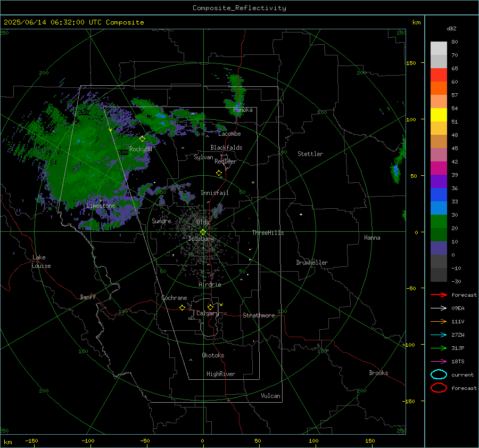Click the Sundre town label
This screenshot has height=448, width=479.
click(161, 221)
